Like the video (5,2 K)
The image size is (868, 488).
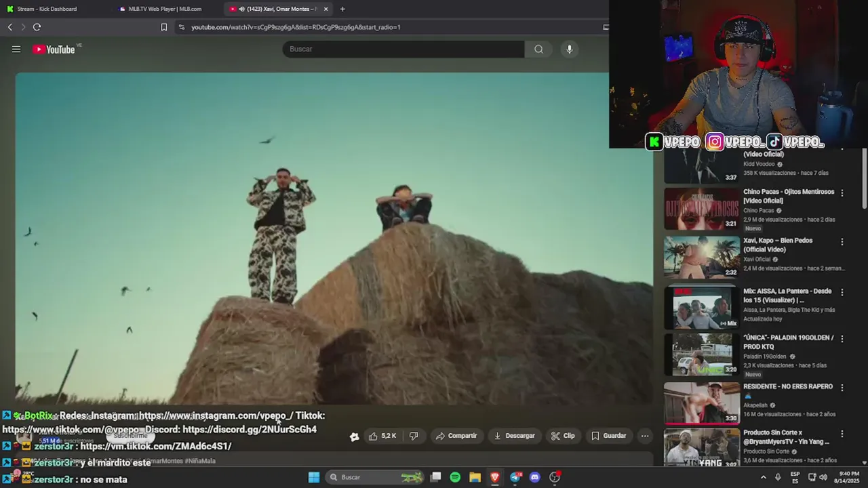(x=382, y=436)
